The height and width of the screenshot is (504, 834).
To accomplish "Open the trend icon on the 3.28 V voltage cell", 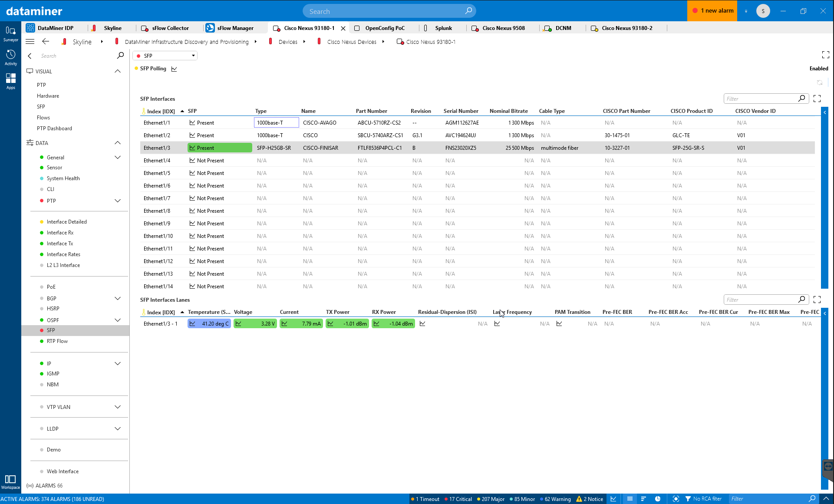I will (x=238, y=324).
